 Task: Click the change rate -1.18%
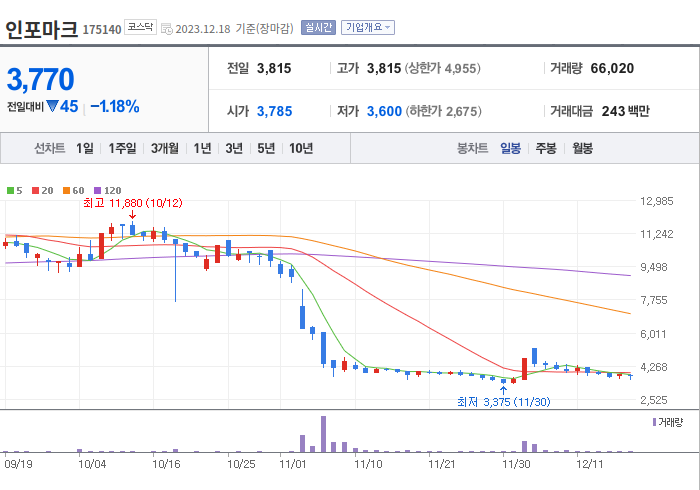coord(115,107)
